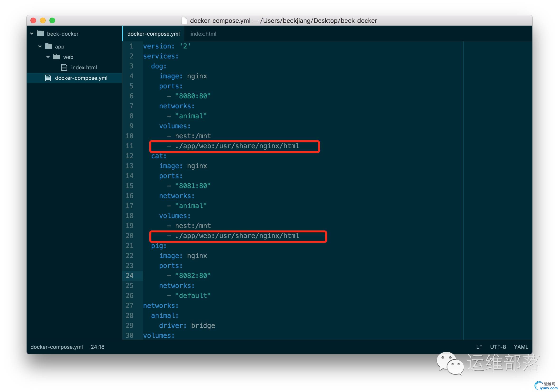Place cursor on the "cat:" service line

point(159,156)
